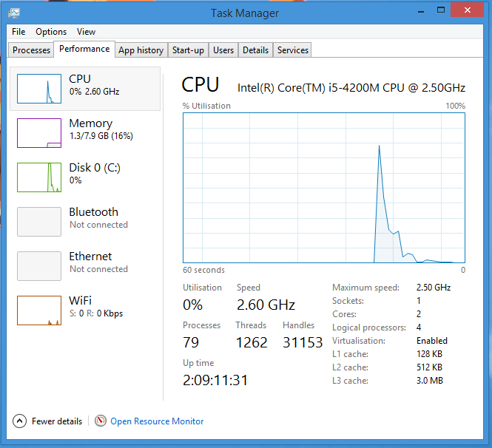Select the Ethernet label in sidebar
Image resolution: width=492 pixels, height=448 pixels.
[x=90, y=256]
